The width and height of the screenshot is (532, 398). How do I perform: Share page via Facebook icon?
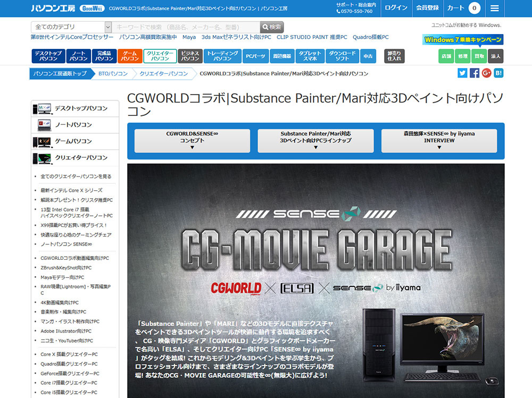tap(475, 73)
